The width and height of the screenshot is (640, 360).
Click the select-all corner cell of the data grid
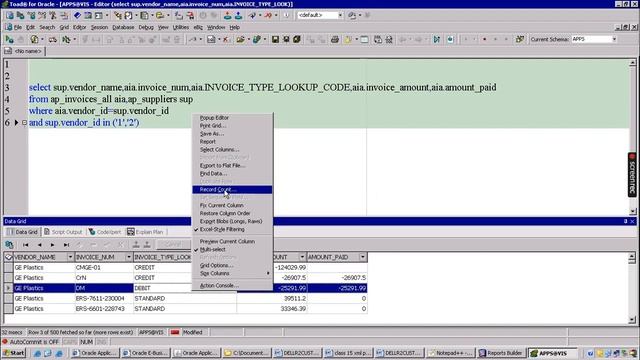click(x=8, y=257)
